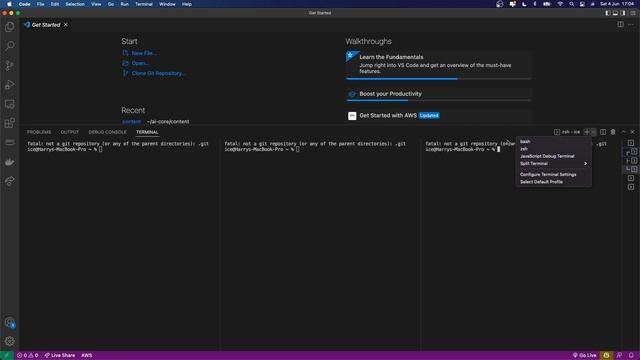640x360 pixels.
Task: Switch to the Output panel tab
Action: pos(70,132)
